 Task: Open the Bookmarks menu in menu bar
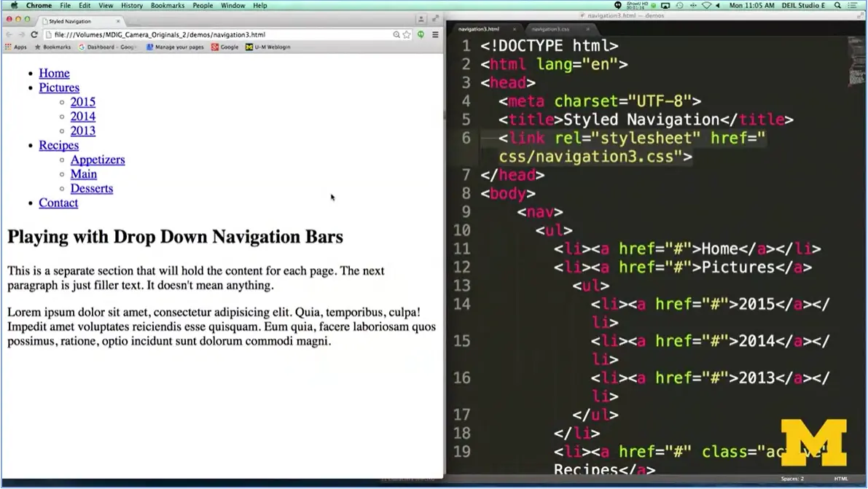point(168,5)
